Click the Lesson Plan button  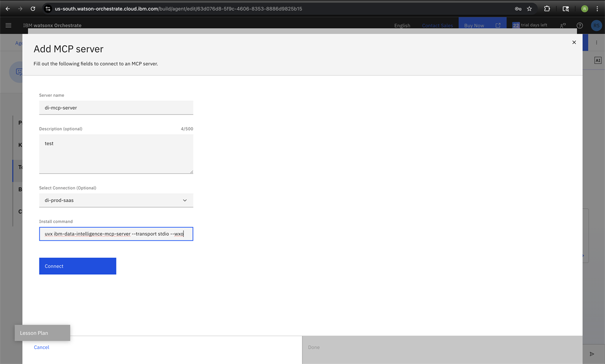pyautogui.click(x=42, y=333)
